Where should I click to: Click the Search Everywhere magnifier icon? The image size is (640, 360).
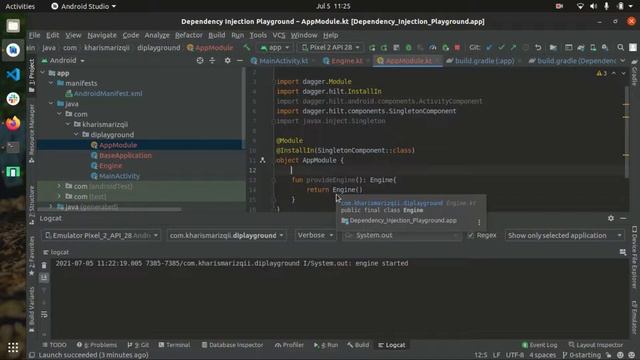(x=620, y=48)
